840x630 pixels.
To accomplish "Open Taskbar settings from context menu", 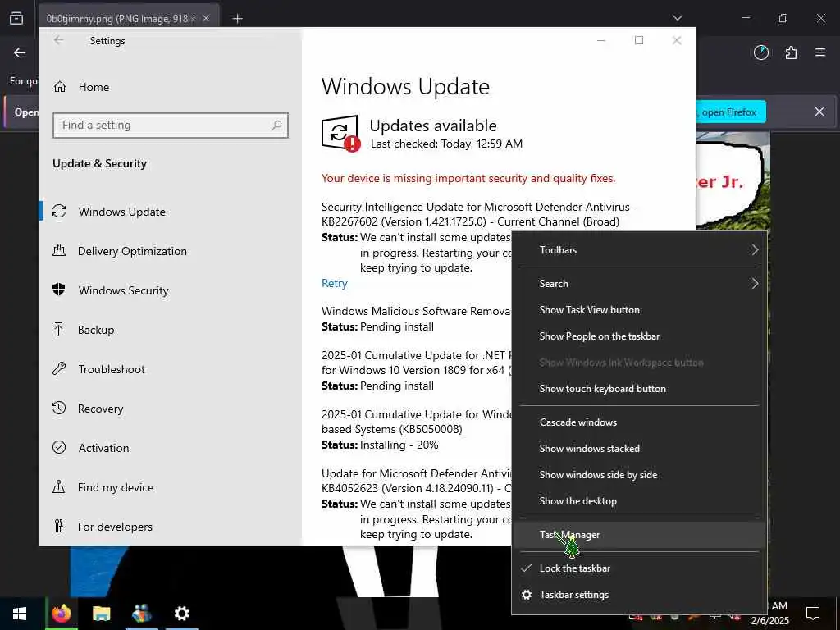I will (639, 595).
